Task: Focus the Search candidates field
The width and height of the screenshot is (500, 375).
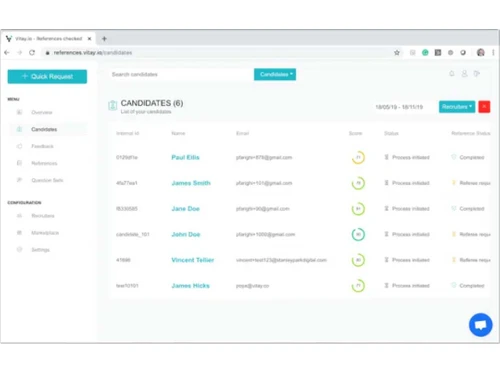Action: (180, 74)
